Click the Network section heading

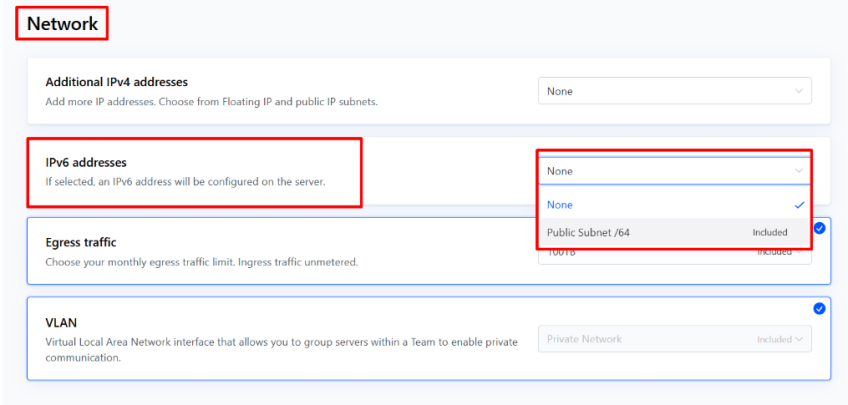(63, 24)
